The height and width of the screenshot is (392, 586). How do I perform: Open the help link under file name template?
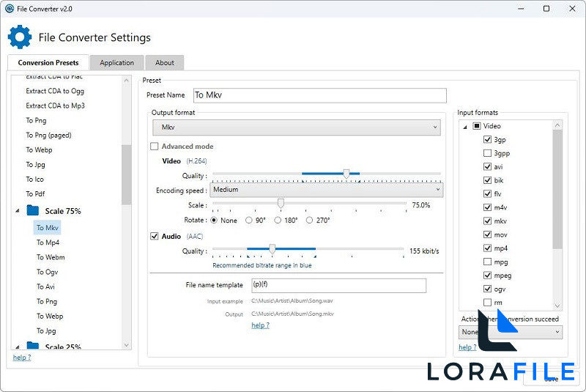click(260, 325)
